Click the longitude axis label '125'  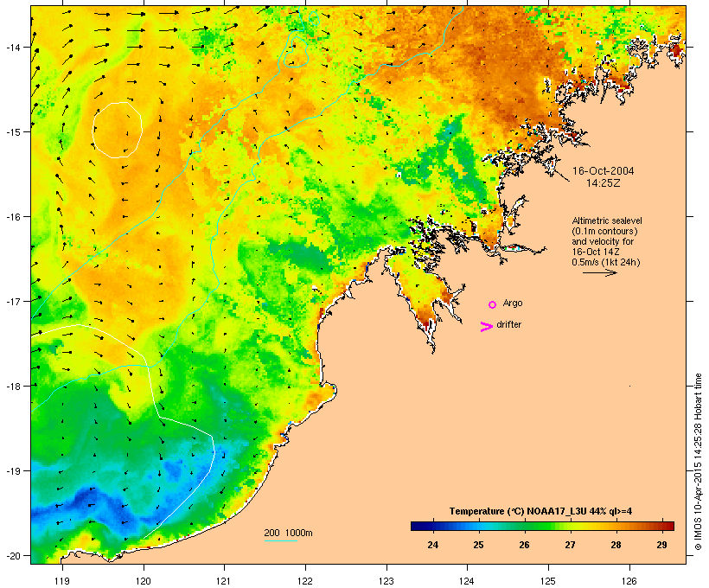548,581
